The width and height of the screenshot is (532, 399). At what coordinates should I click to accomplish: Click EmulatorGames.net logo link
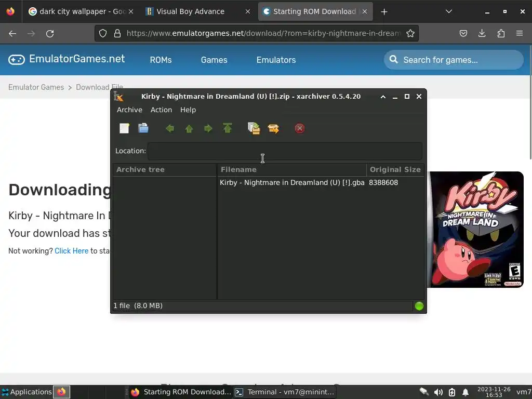[x=66, y=59]
